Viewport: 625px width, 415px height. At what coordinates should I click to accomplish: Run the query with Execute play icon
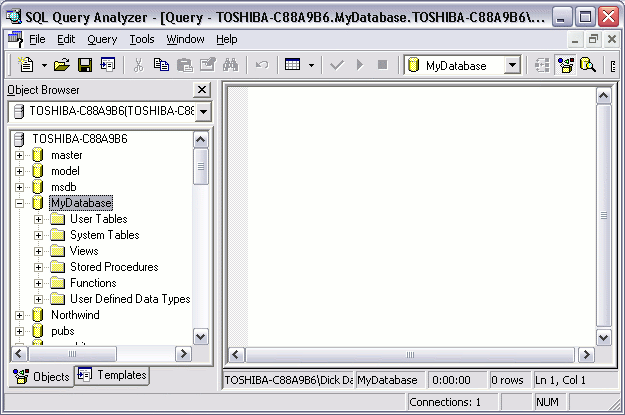click(x=360, y=65)
